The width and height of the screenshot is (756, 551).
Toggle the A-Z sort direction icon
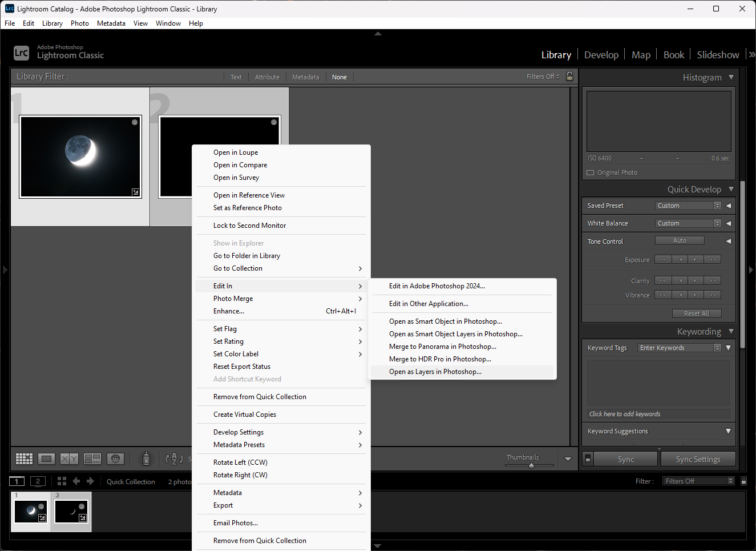[x=174, y=459]
